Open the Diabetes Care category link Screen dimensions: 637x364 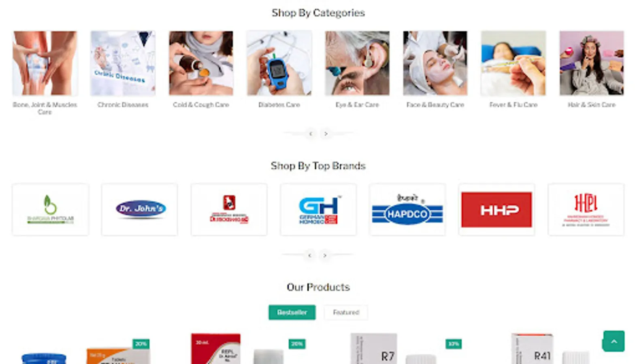(x=279, y=105)
